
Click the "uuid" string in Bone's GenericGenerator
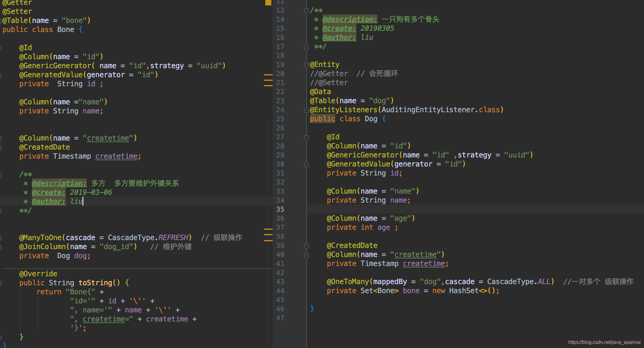coord(209,66)
